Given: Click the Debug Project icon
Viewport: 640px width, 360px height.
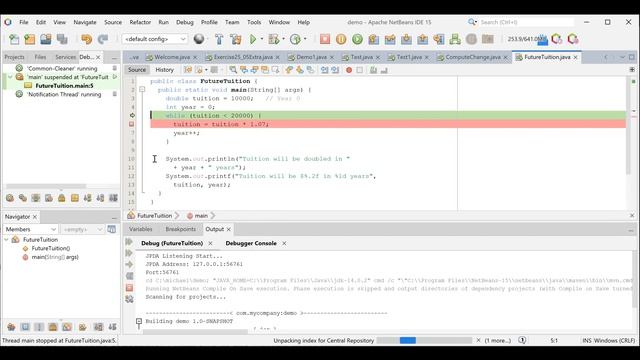Looking at the screenshot, I should coord(273,39).
